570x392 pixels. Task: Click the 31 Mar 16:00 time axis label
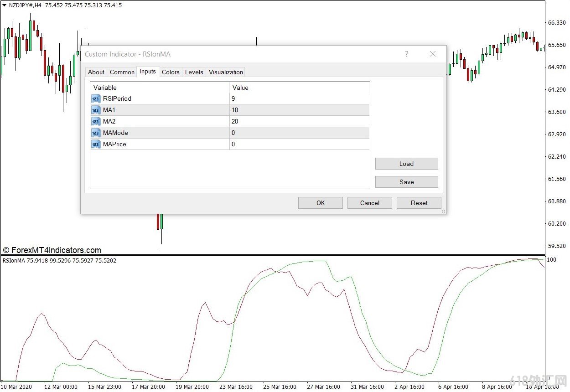click(x=367, y=387)
